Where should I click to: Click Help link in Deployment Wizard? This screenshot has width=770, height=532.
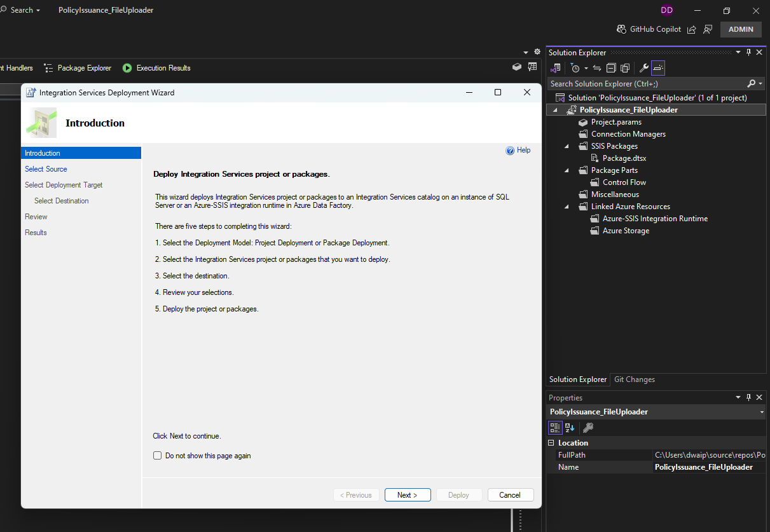coord(518,151)
